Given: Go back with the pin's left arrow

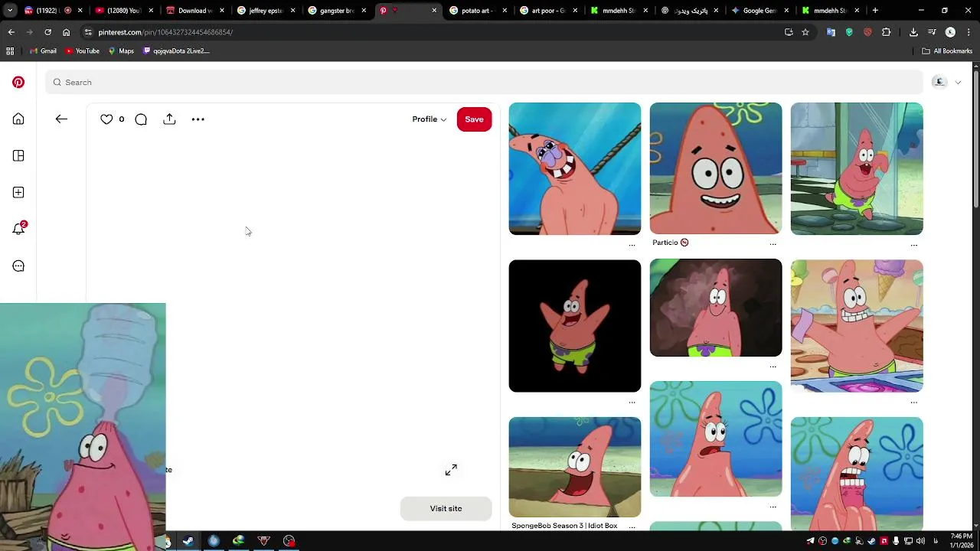Looking at the screenshot, I should point(61,119).
